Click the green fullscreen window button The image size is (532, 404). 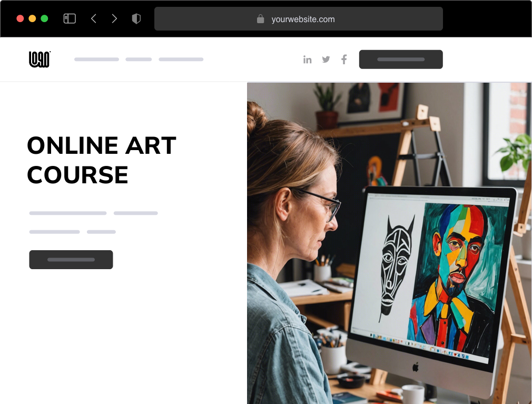pos(44,18)
